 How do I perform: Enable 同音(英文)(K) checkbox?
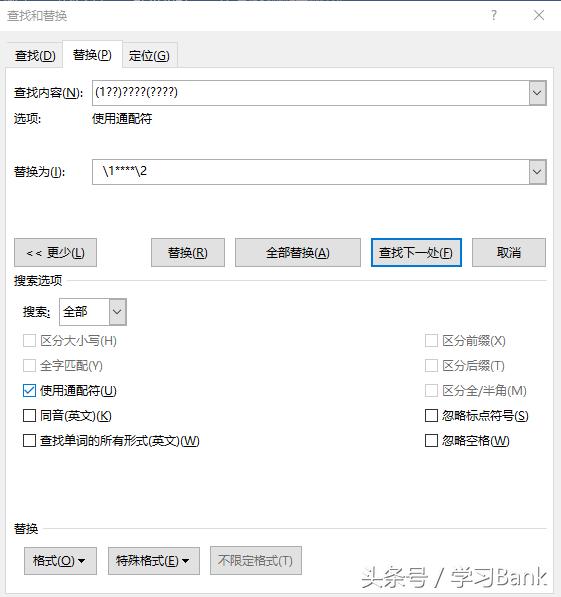point(29,416)
